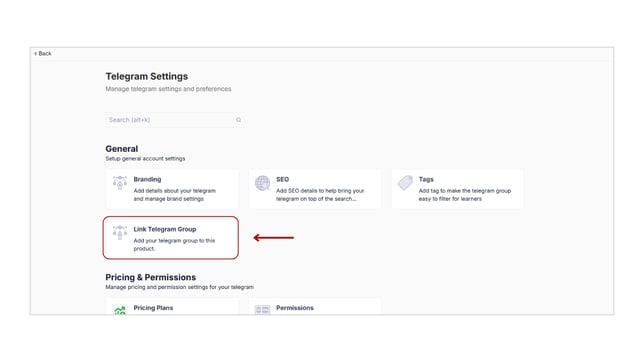Open the Tags settings card
The image size is (644, 362).
click(458, 189)
